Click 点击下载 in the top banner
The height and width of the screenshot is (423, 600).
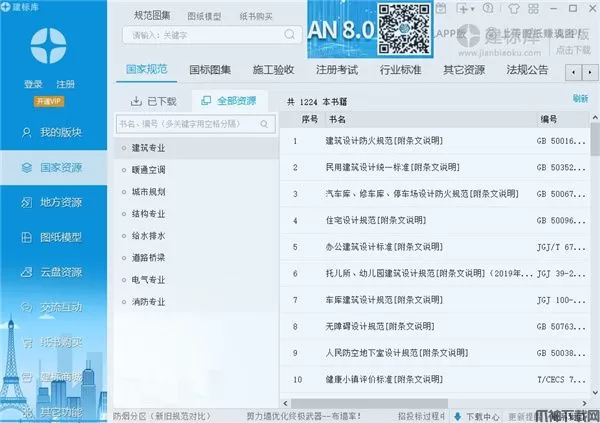[x=573, y=50]
